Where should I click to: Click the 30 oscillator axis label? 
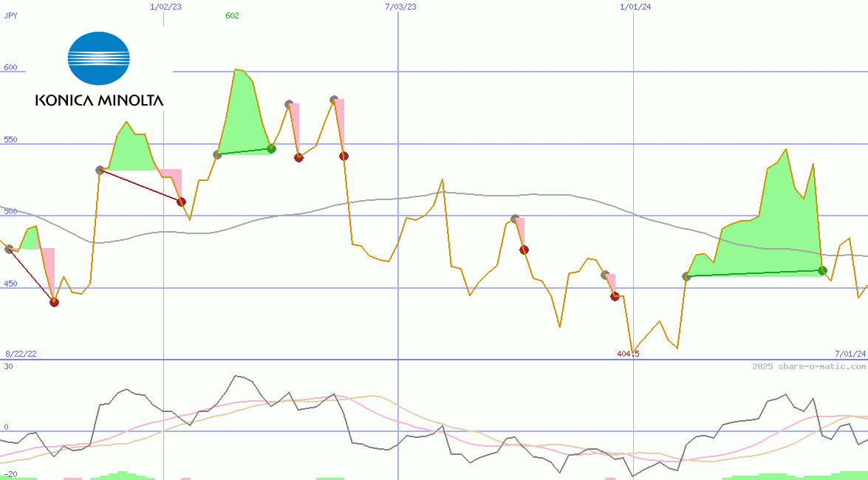[8, 366]
